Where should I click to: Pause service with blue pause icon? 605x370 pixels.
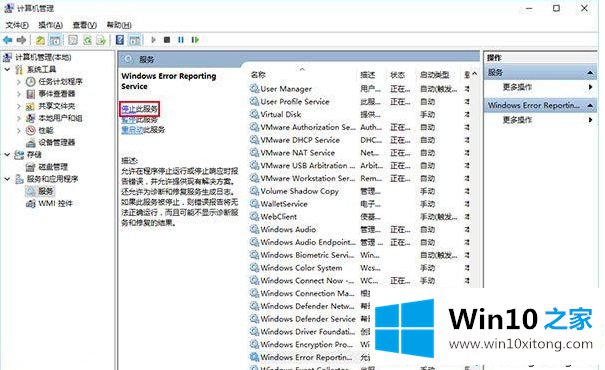[x=181, y=40]
